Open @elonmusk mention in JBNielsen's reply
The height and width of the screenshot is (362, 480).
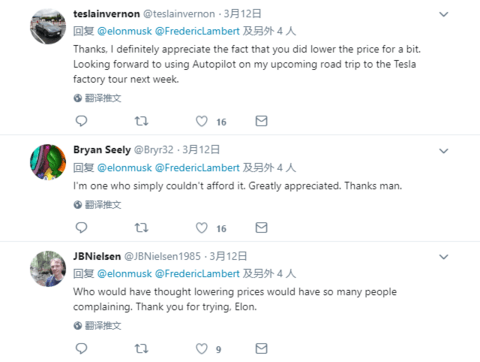[x=124, y=274]
